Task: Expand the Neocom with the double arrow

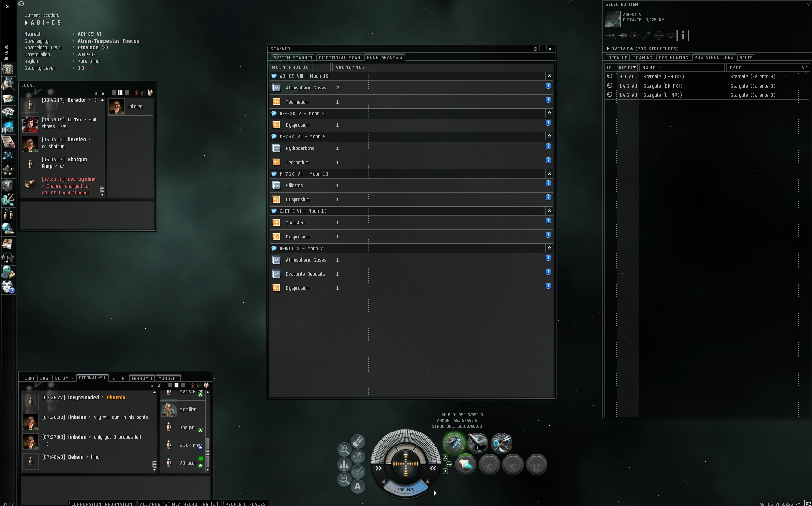Action: pos(7,6)
